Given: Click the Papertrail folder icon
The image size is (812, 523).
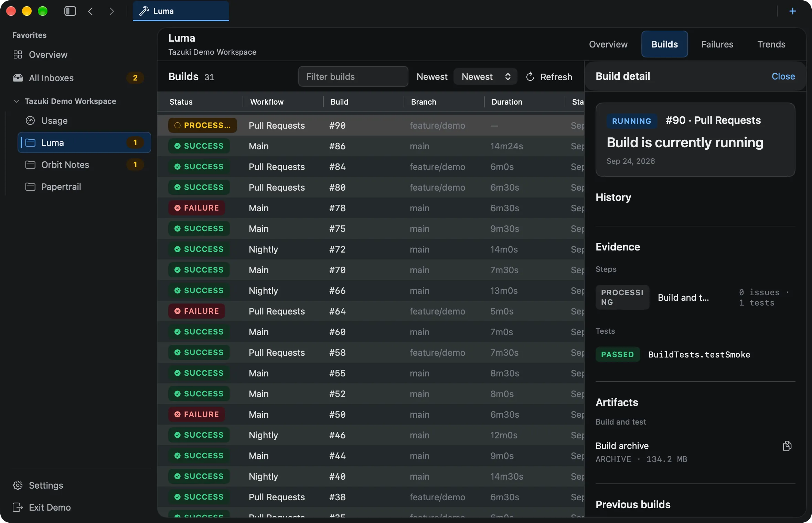Looking at the screenshot, I should (x=30, y=186).
